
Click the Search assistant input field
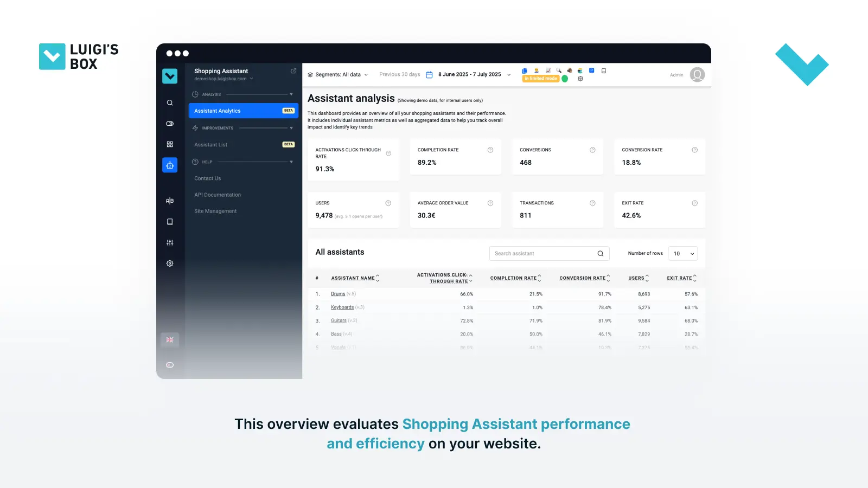click(x=542, y=254)
